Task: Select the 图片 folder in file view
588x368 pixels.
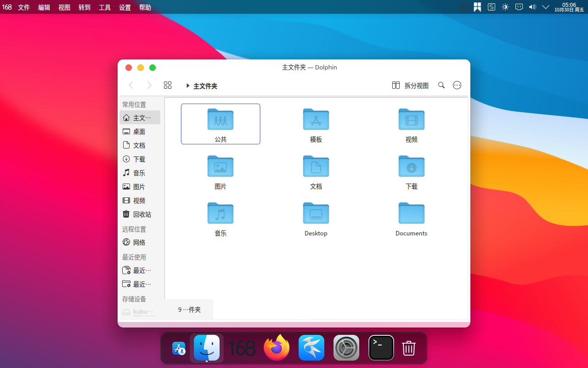Action: (220, 172)
